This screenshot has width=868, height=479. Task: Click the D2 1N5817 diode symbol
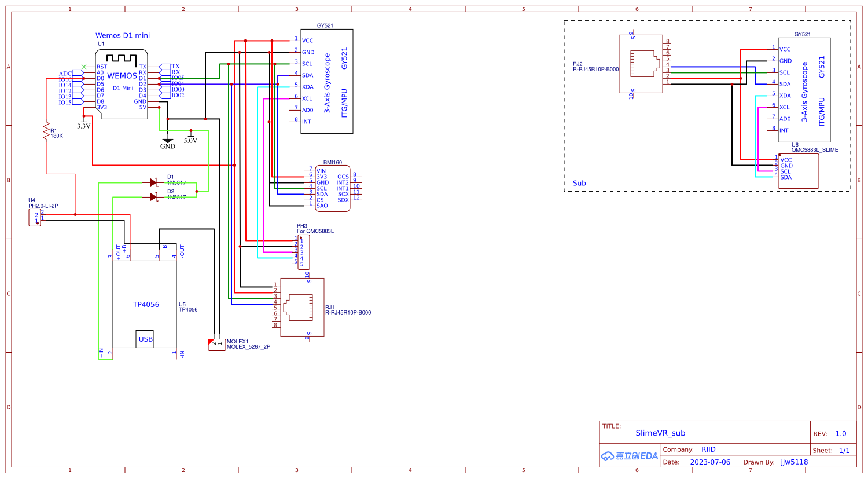[153, 197]
